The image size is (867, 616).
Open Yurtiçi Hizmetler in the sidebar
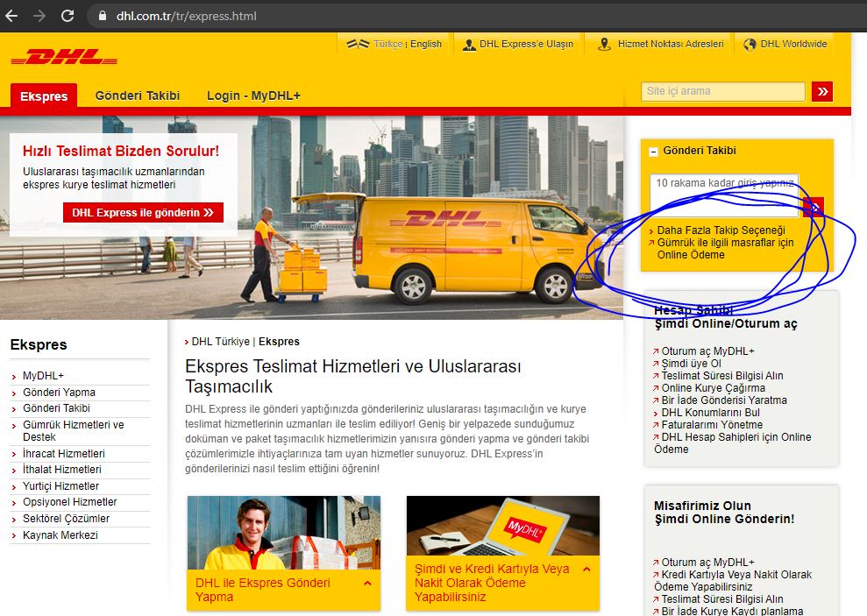(60, 486)
